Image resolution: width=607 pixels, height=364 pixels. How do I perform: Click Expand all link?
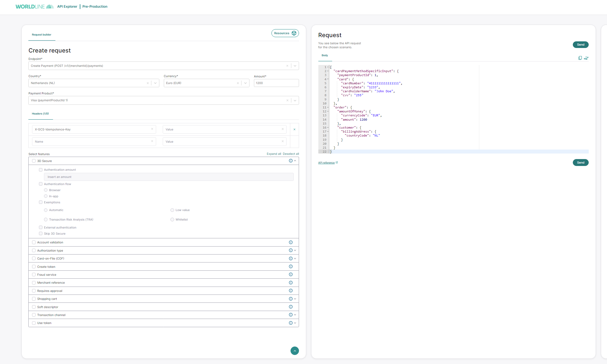click(274, 154)
